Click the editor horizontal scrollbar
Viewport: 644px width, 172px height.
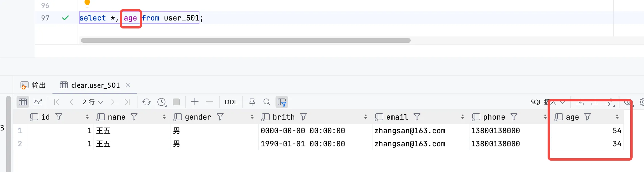point(245,40)
